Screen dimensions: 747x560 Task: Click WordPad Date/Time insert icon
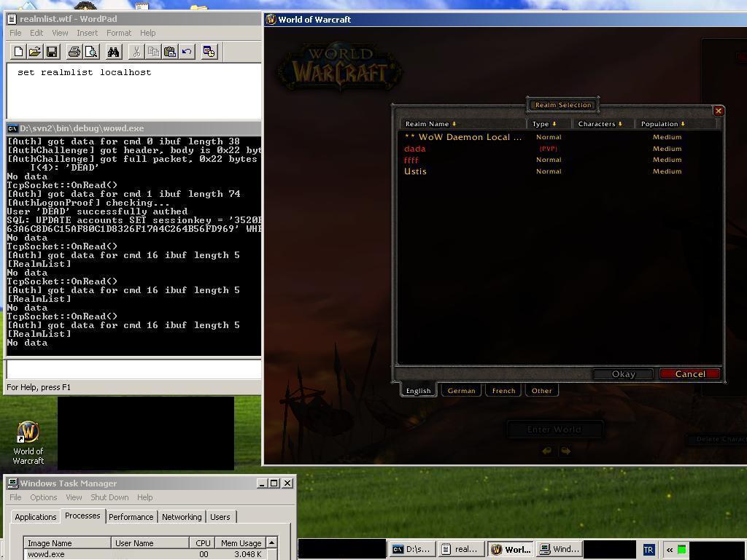coord(209,52)
